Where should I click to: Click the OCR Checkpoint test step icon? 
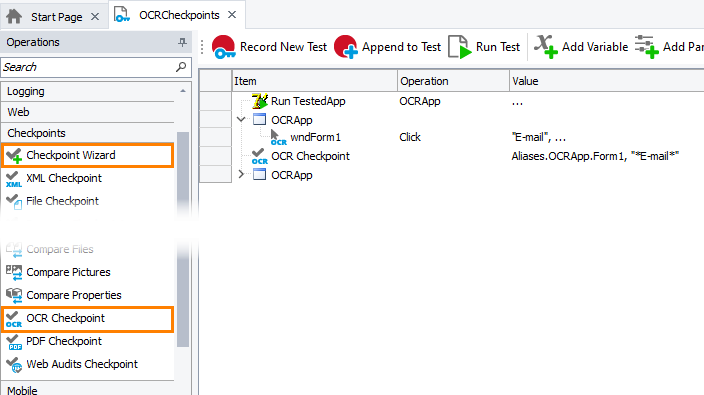point(260,157)
